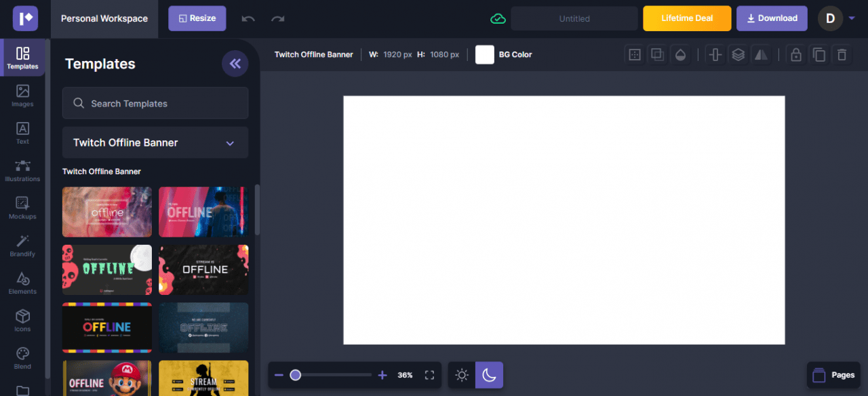Enable dark mode moon toggle
The width and height of the screenshot is (868, 396).
(489, 375)
